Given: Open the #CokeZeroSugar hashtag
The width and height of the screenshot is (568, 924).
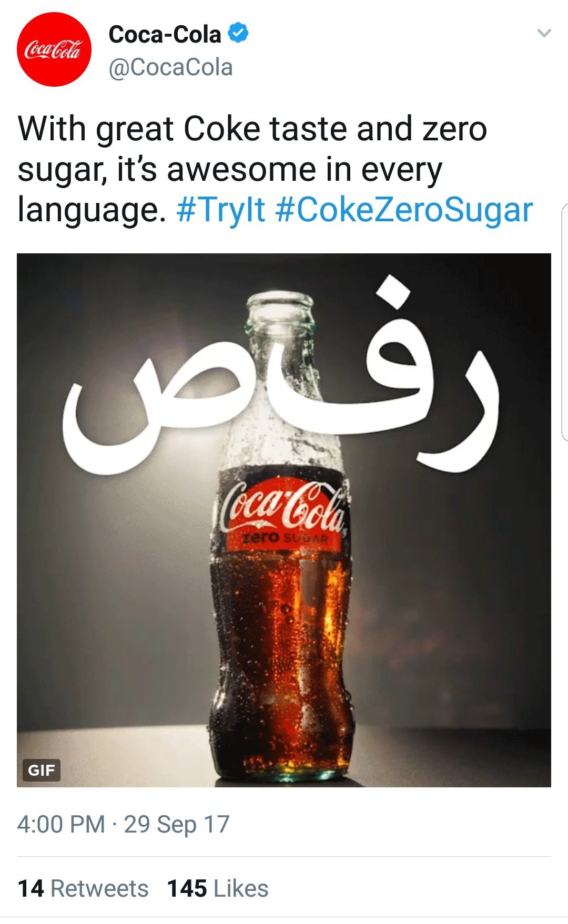Looking at the screenshot, I should 404,210.
